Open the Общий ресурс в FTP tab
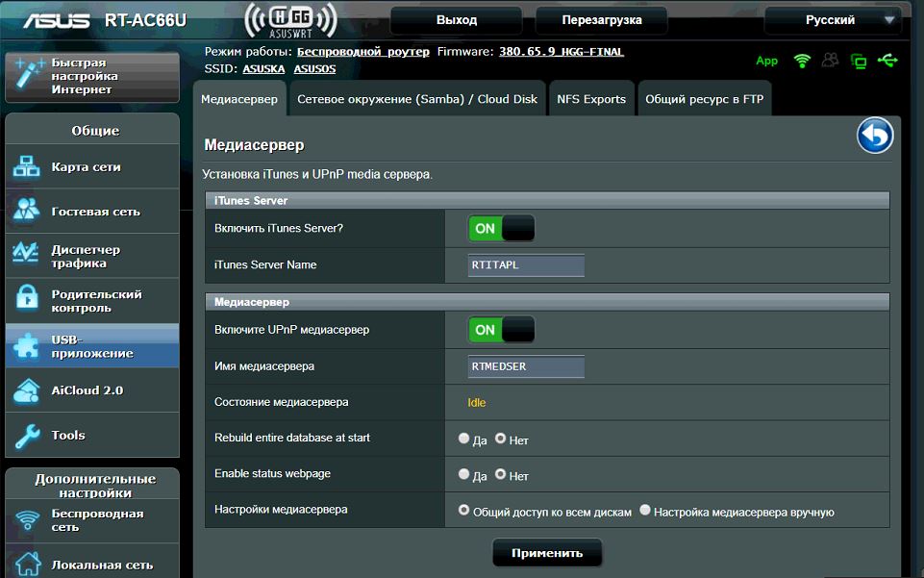 pyautogui.click(x=704, y=99)
